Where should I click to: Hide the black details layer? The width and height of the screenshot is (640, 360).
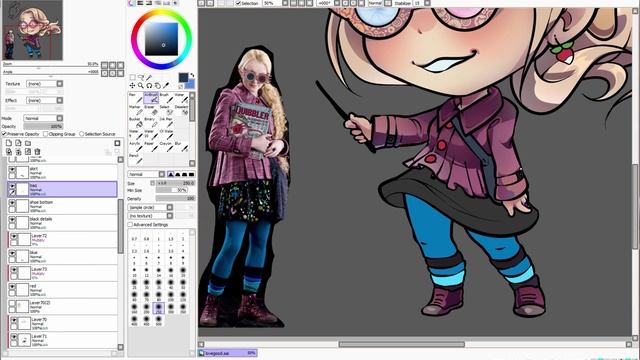click(12, 219)
